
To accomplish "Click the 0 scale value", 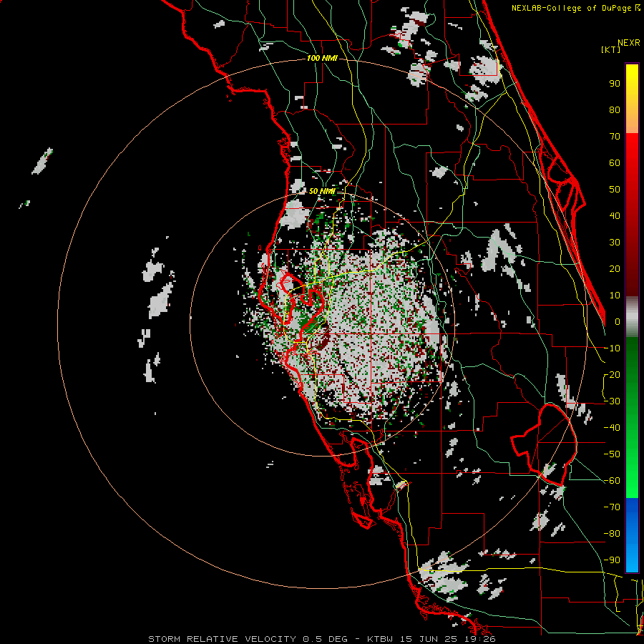I will point(618,321).
